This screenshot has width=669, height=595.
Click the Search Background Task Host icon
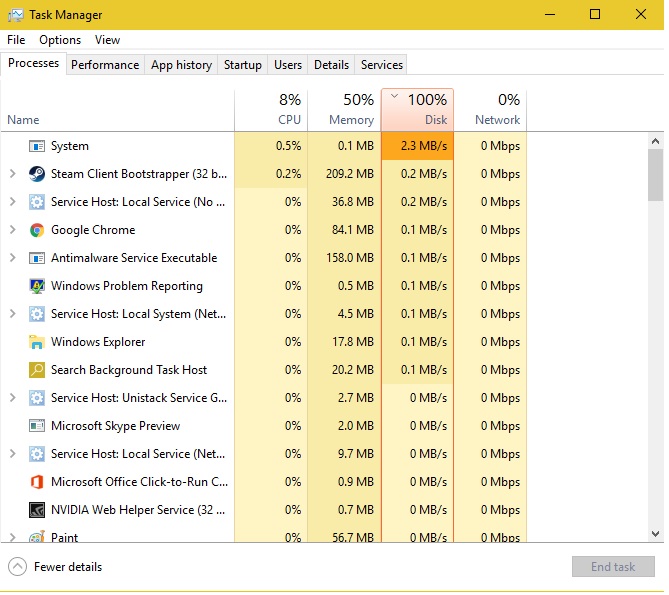pos(37,370)
